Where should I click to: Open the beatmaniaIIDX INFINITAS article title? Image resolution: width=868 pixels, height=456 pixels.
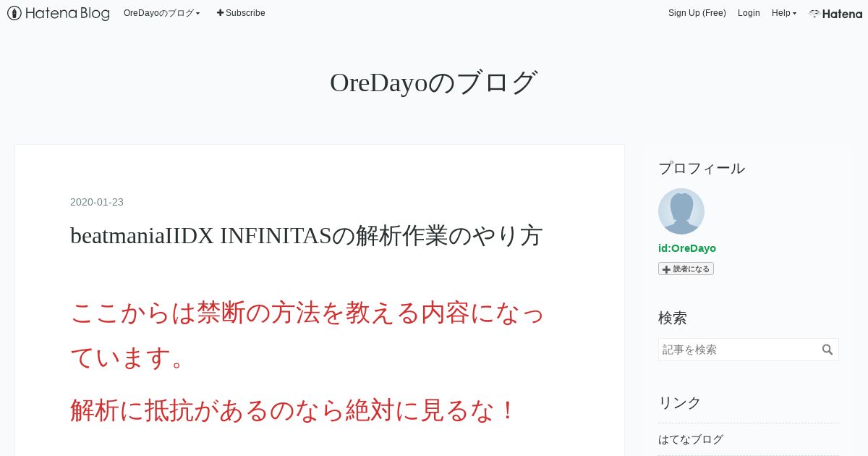[307, 236]
